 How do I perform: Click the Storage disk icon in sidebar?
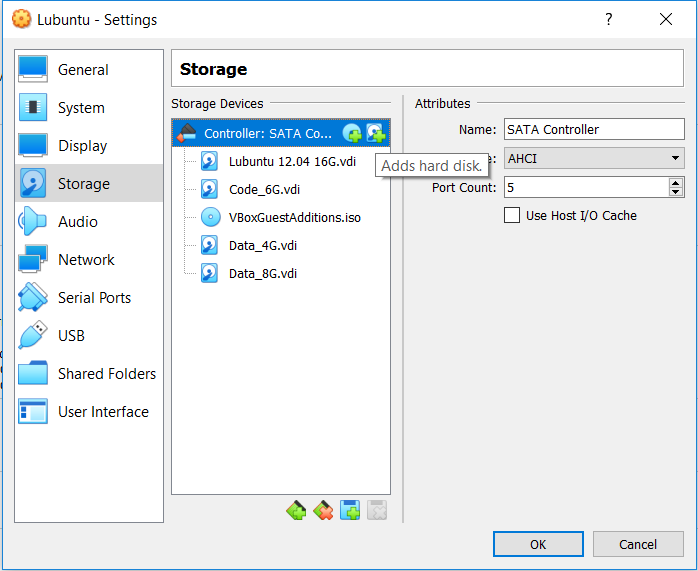pos(33,183)
